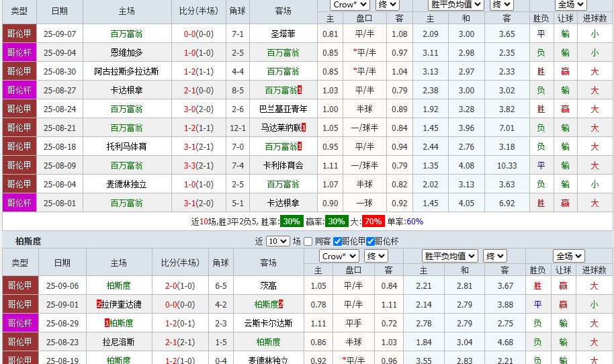The height and width of the screenshot is (364, 614).
Task: Click the red 70% over-rate badge
Action: [372, 222]
